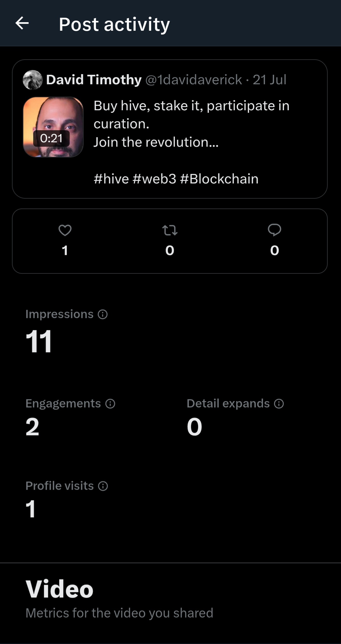The image size is (341, 644).
Task: Open the Impressions info icon
Action: 103,314
